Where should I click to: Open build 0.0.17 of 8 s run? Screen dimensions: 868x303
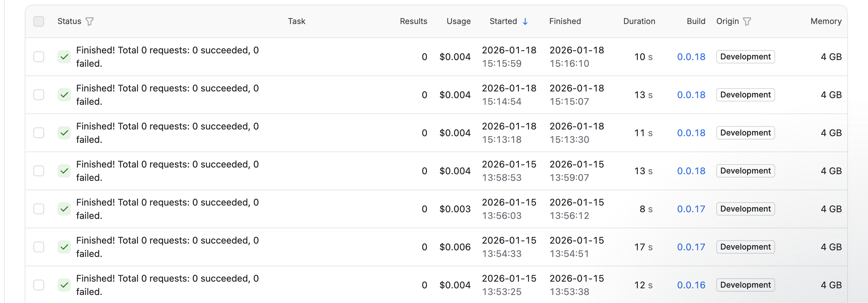691,209
